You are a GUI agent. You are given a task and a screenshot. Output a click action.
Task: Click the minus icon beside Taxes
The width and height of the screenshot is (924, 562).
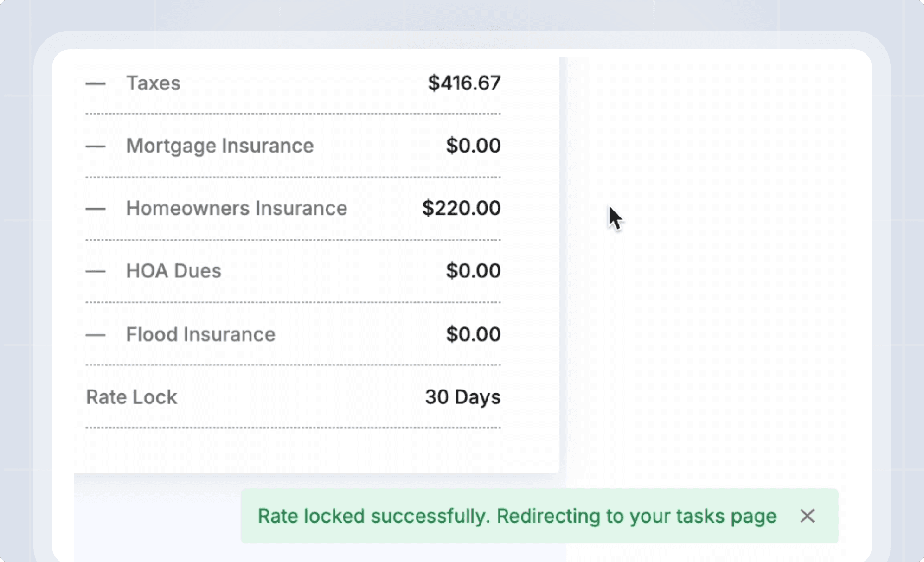tap(96, 83)
